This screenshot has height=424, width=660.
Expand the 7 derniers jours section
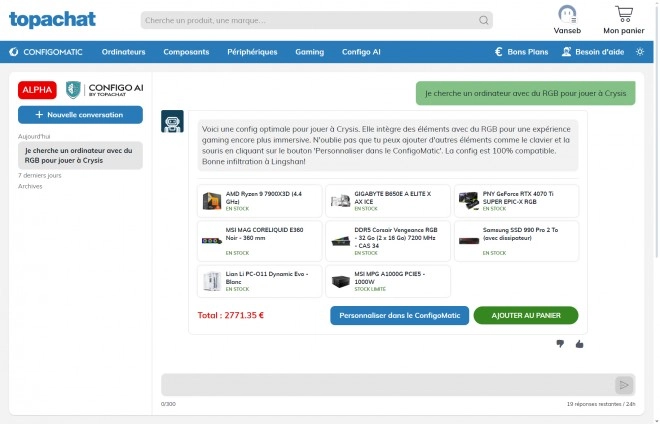pyautogui.click(x=40, y=175)
